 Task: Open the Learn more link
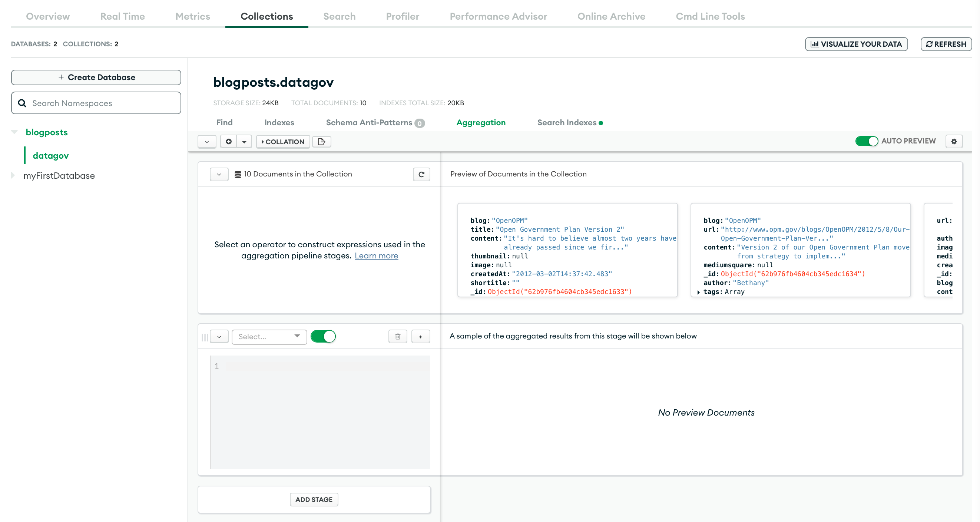(x=376, y=256)
